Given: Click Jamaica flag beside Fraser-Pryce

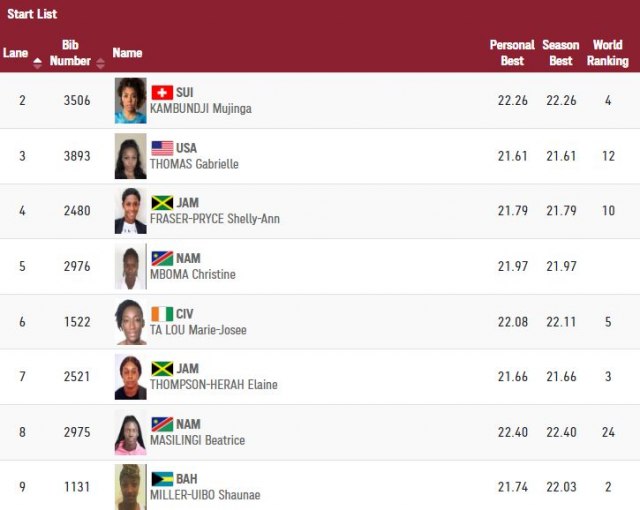Looking at the screenshot, I should pos(161,203).
